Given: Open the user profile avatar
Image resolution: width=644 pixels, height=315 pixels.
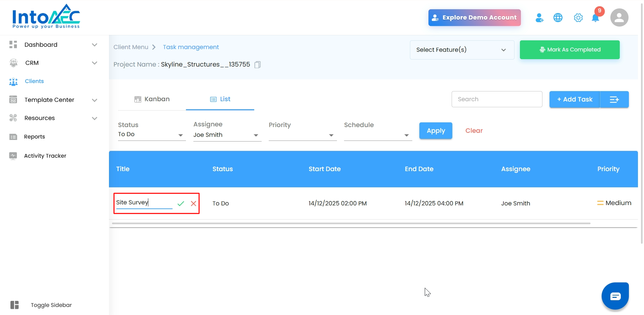Looking at the screenshot, I should (x=619, y=17).
